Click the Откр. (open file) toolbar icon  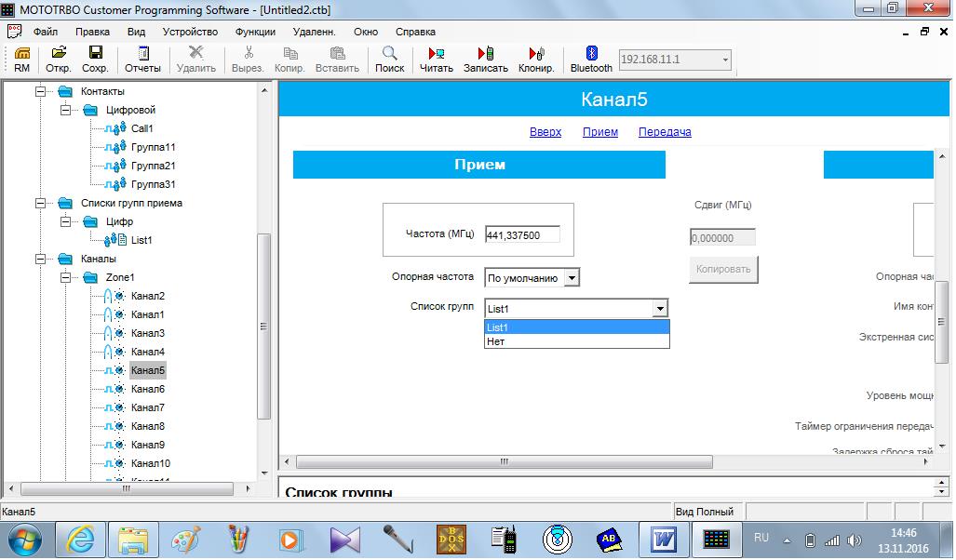[x=59, y=60]
